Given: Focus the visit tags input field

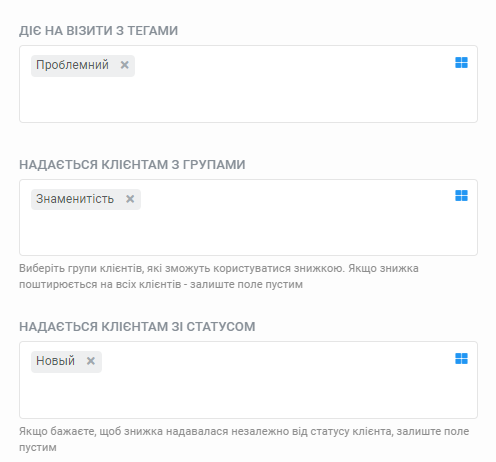Looking at the screenshot, I should click(x=248, y=84).
